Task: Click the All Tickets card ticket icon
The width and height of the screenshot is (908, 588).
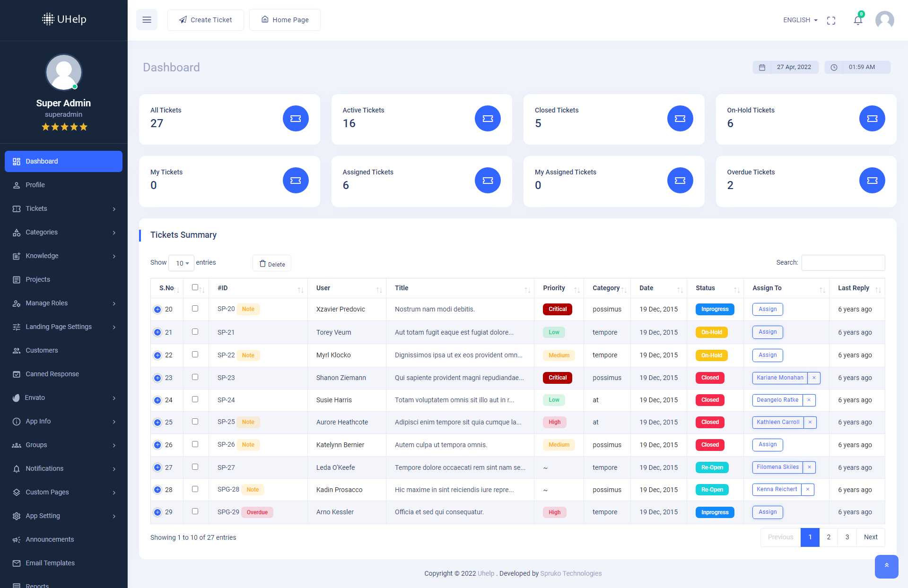Action: pos(296,119)
